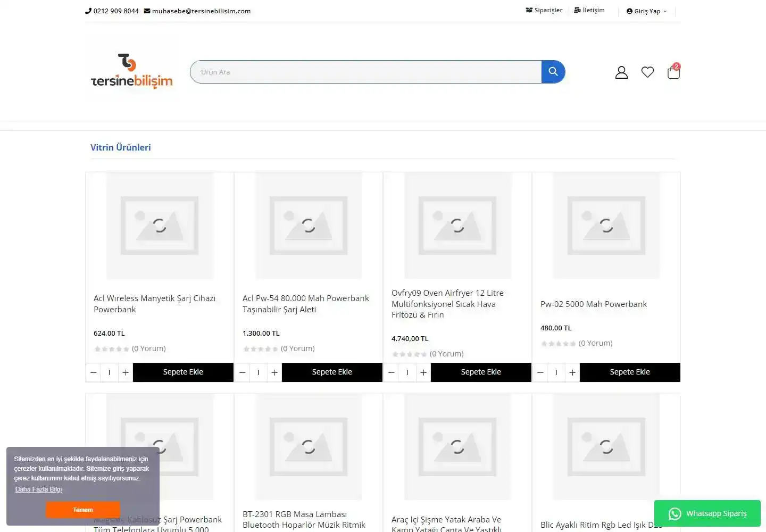Click Acl Wireless Manyetik Şarj Cihazı product image

pos(160,226)
